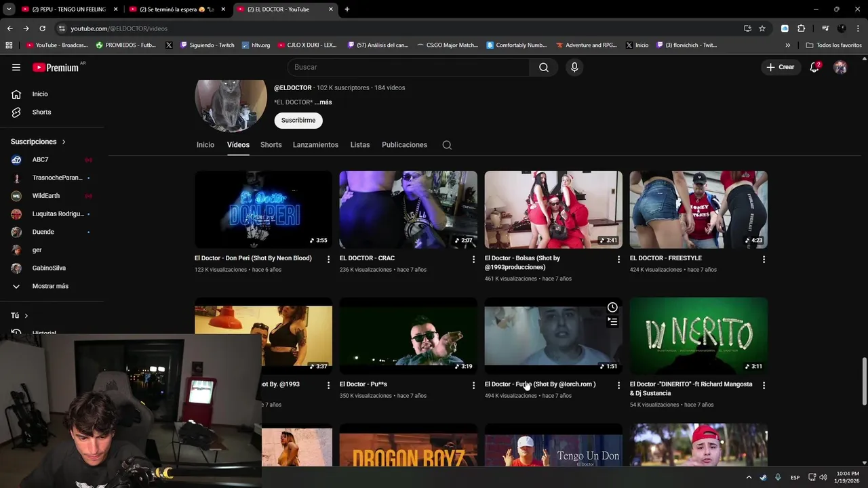Play EL DOCTOR - FREESTYLE thumbnail
The width and height of the screenshot is (868, 488).
[698, 209]
